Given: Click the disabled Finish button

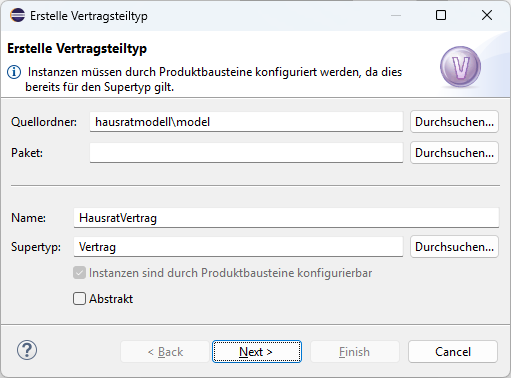Looking at the screenshot, I should pyautogui.click(x=355, y=352).
